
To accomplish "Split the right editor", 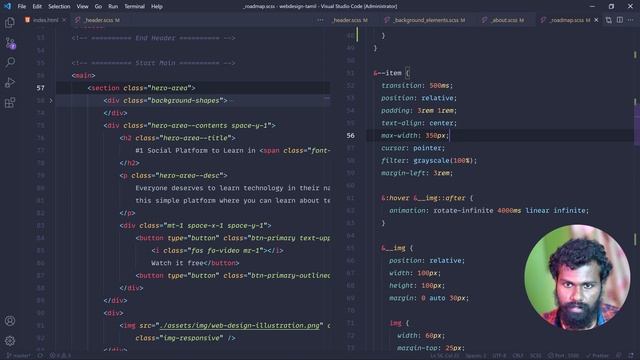I will [x=620, y=20].
